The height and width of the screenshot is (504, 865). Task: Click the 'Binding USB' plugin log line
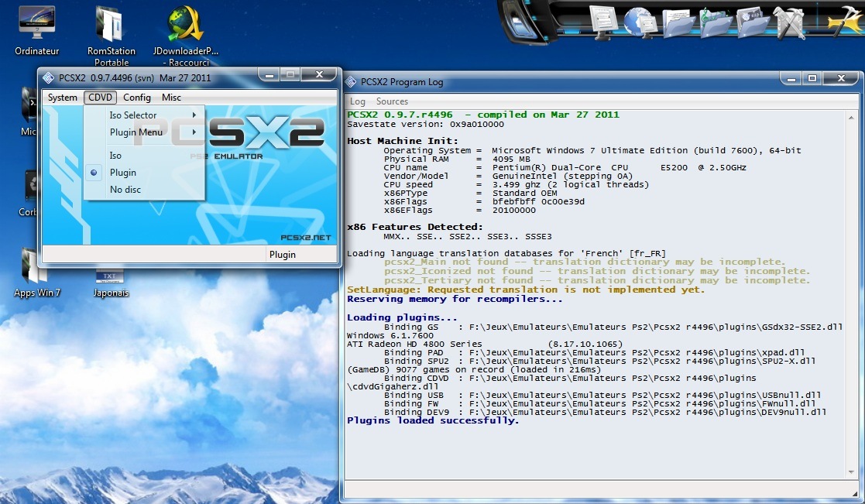click(602, 396)
